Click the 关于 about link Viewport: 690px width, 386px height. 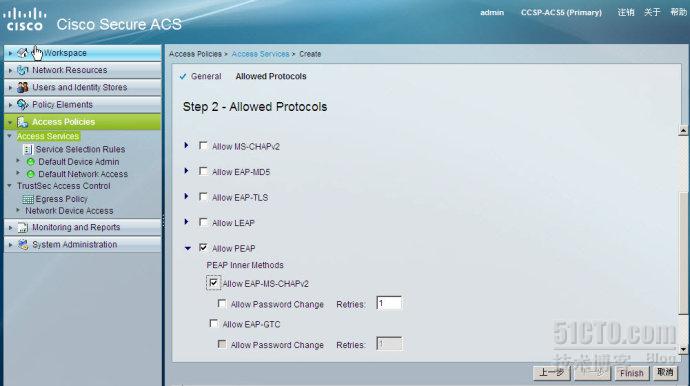point(652,12)
